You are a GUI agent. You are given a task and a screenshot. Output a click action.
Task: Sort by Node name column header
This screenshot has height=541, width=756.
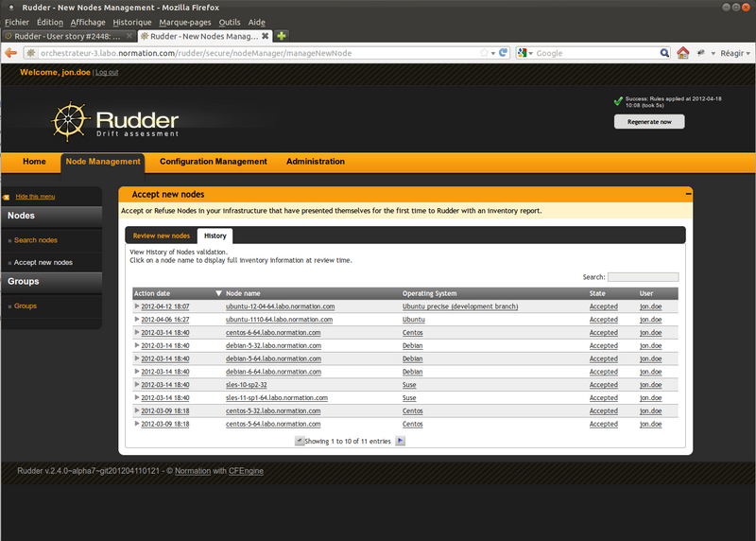[x=243, y=293]
